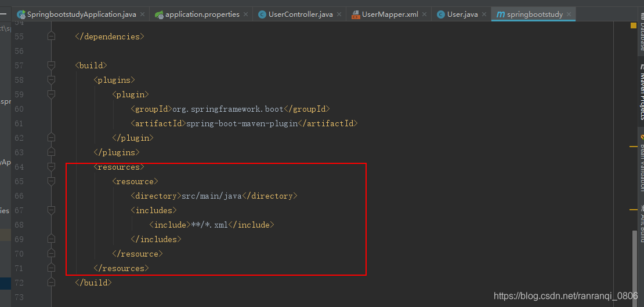Click the org.springframework.boot groupId text
The image size is (644, 307).
point(228,109)
